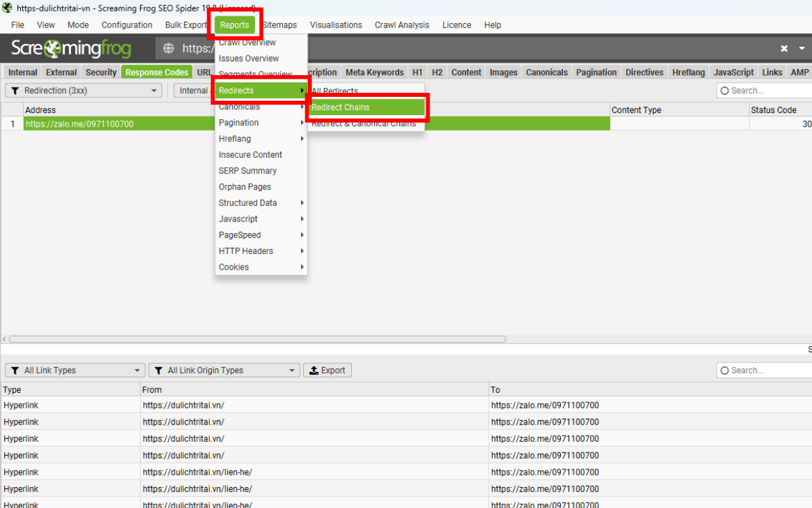The image size is (812, 508).
Task: Select Redirect Chains from Redirects submenu
Action: (367, 108)
